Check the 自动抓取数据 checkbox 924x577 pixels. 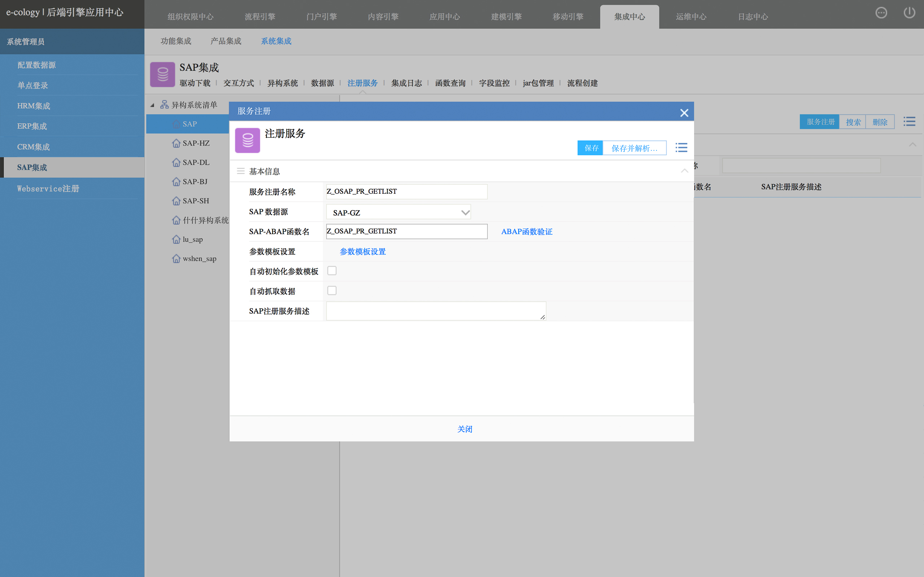[x=332, y=291]
